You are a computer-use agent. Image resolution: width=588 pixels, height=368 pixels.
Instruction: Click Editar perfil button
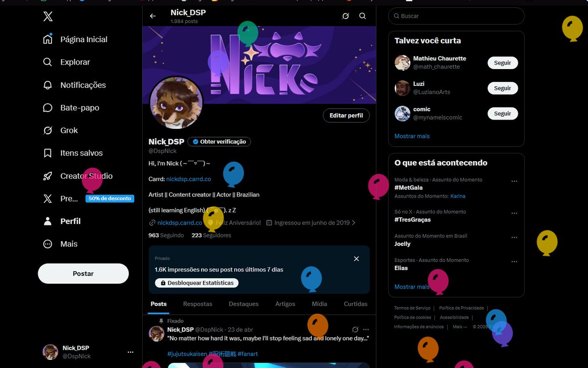point(346,116)
